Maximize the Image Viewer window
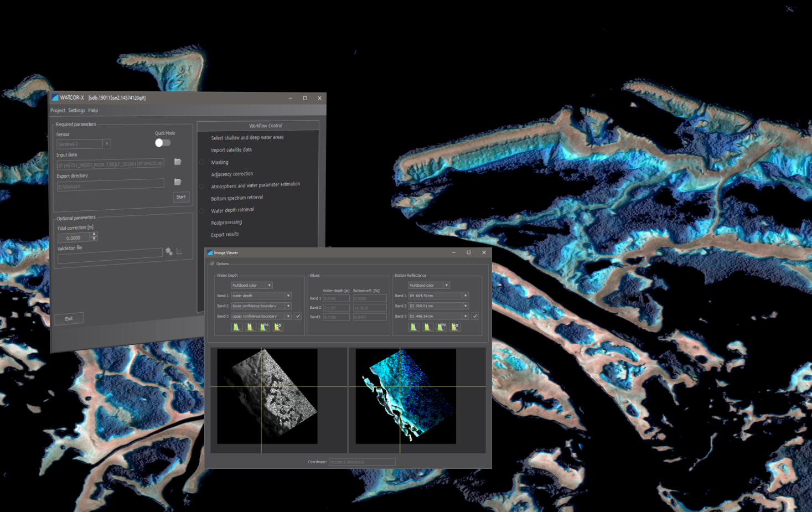The height and width of the screenshot is (512, 812). (x=469, y=252)
